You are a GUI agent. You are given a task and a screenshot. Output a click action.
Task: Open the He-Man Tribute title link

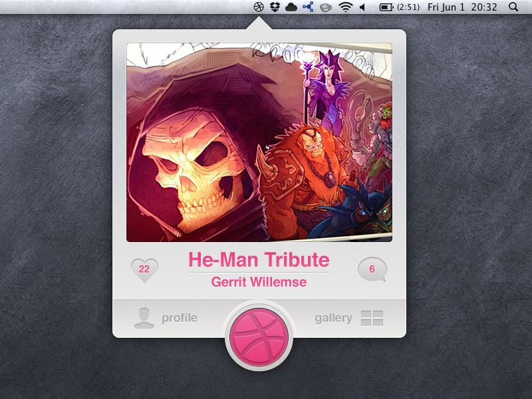(x=259, y=260)
